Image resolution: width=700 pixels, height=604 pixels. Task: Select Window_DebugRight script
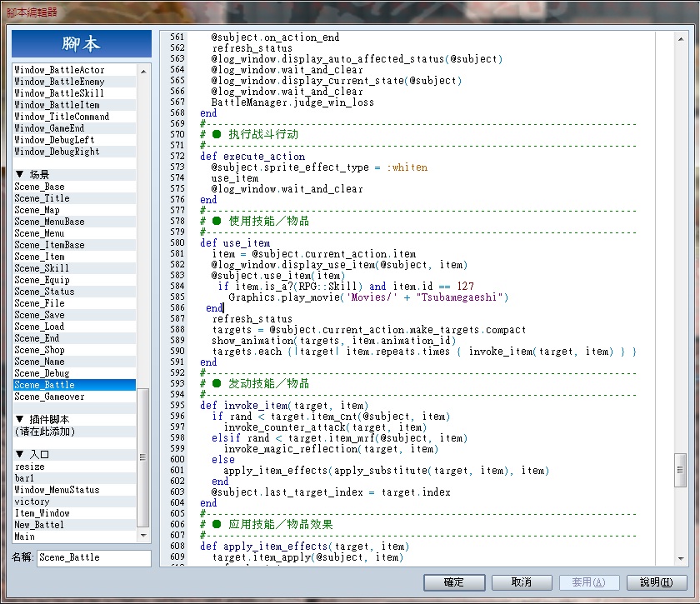click(x=74, y=152)
